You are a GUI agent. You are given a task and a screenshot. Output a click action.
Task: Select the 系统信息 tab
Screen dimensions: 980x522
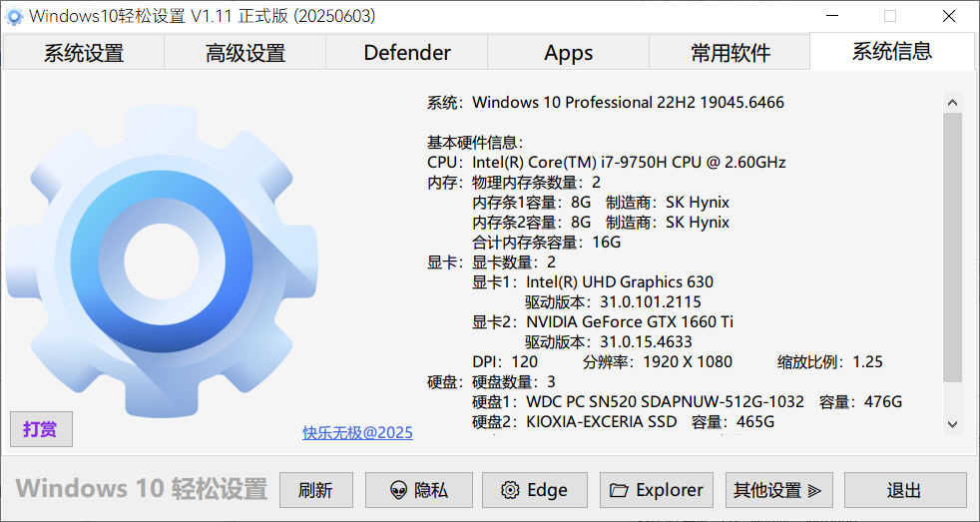[x=892, y=52]
